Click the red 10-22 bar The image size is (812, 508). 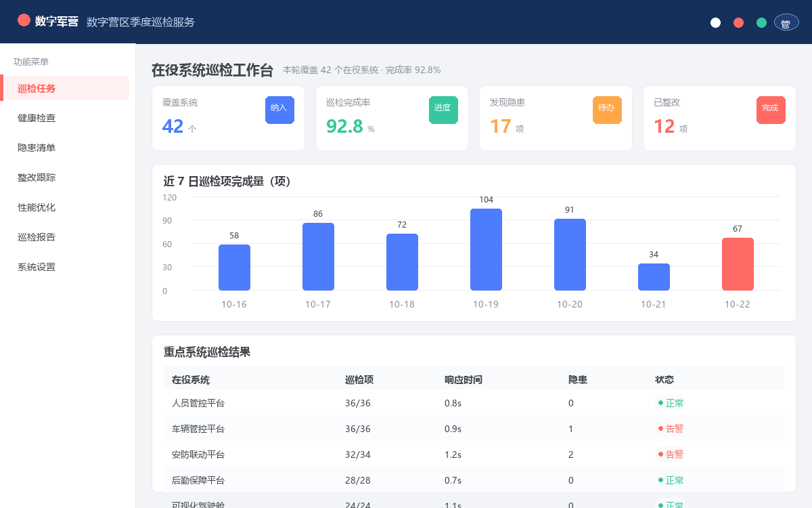(x=738, y=264)
